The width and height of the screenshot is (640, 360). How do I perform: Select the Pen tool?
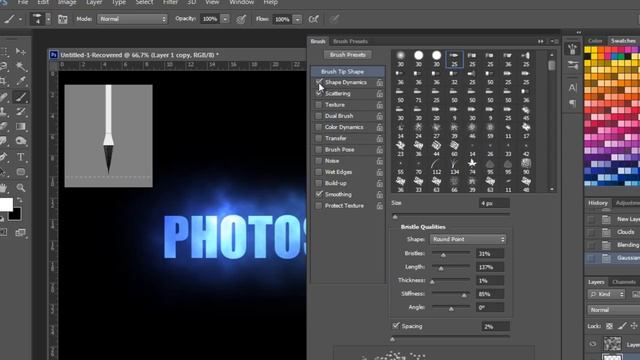pyautogui.click(x=3, y=157)
